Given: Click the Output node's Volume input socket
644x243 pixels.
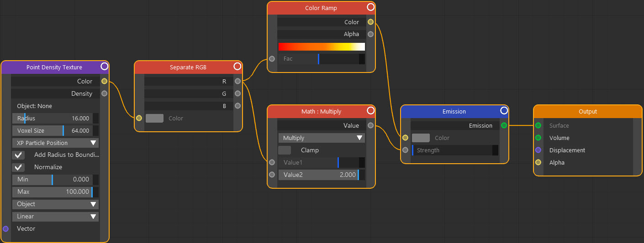Looking at the screenshot, I should click(538, 138).
